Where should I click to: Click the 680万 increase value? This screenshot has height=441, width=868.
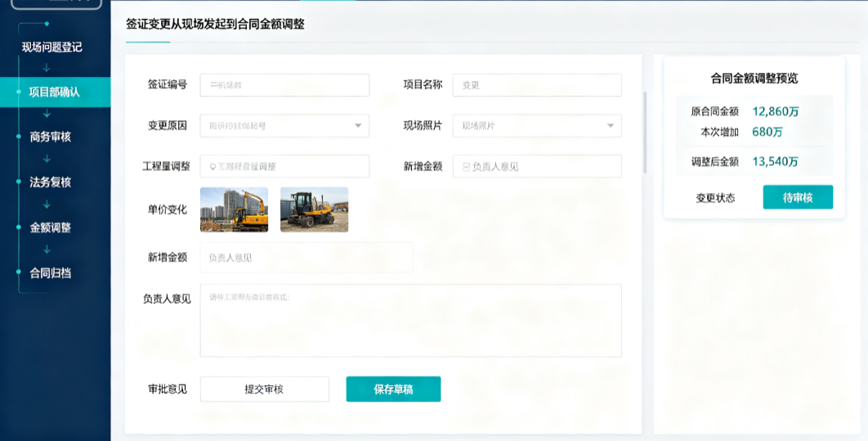click(x=767, y=132)
